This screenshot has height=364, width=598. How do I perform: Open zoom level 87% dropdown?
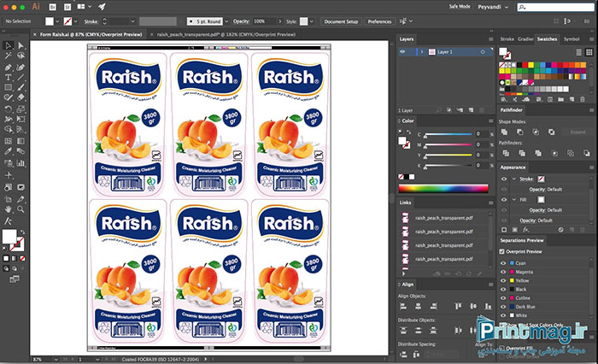click(x=56, y=360)
